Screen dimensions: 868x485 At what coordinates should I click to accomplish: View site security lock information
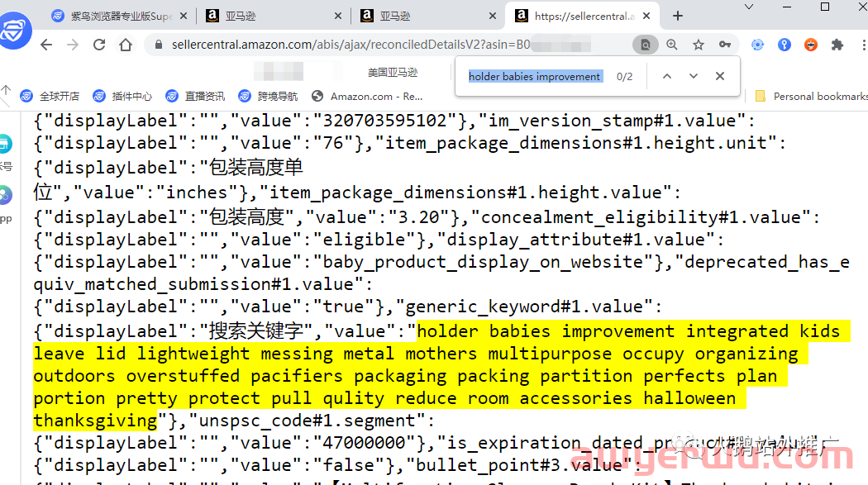[x=159, y=45]
